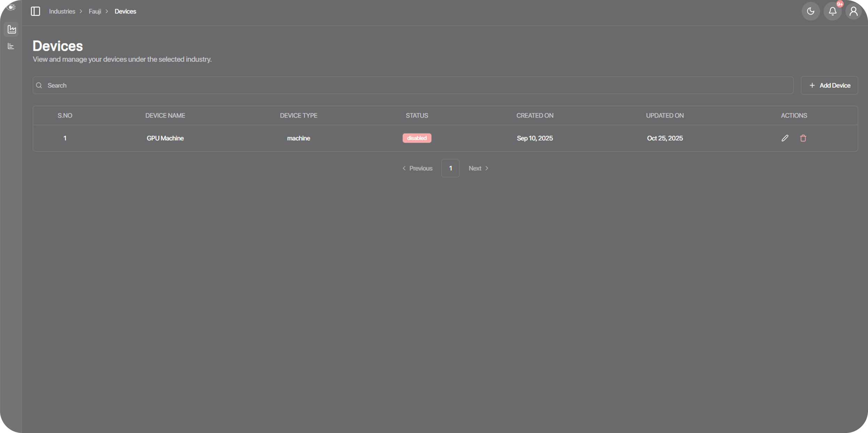Edit GPU Machine with pencil icon
The height and width of the screenshot is (433, 868).
(x=785, y=138)
